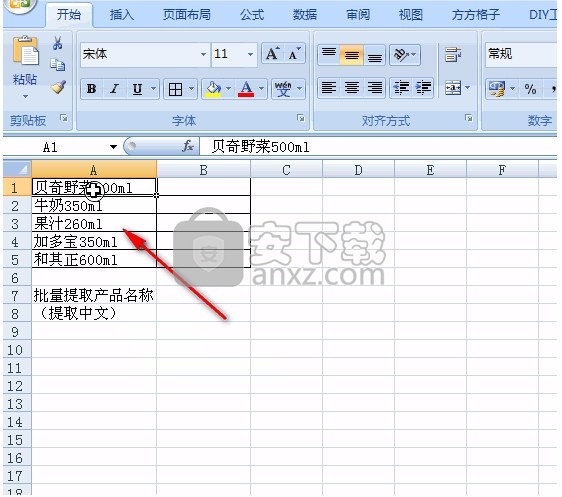Switch to the 公式 tab
The image size is (562, 497).
[x=252, y=15]
